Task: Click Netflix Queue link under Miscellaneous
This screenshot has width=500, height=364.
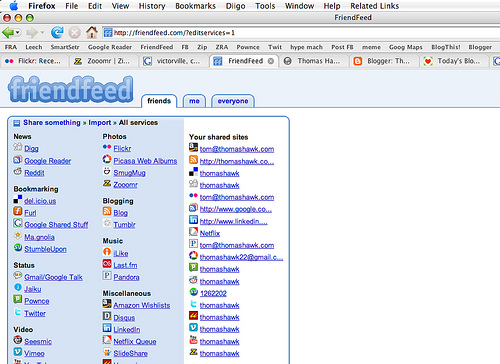Action: [135, 342]
